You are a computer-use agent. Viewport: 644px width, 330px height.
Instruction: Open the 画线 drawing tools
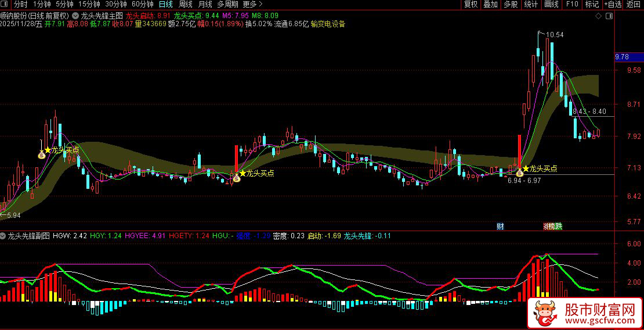click(551, 4)
